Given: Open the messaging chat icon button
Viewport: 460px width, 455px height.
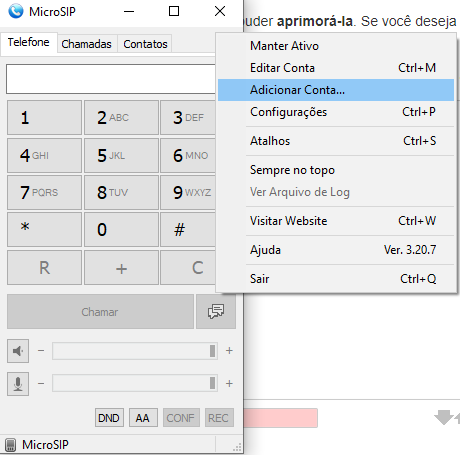Looking at the screenshot, I should (x=216, y=312).
